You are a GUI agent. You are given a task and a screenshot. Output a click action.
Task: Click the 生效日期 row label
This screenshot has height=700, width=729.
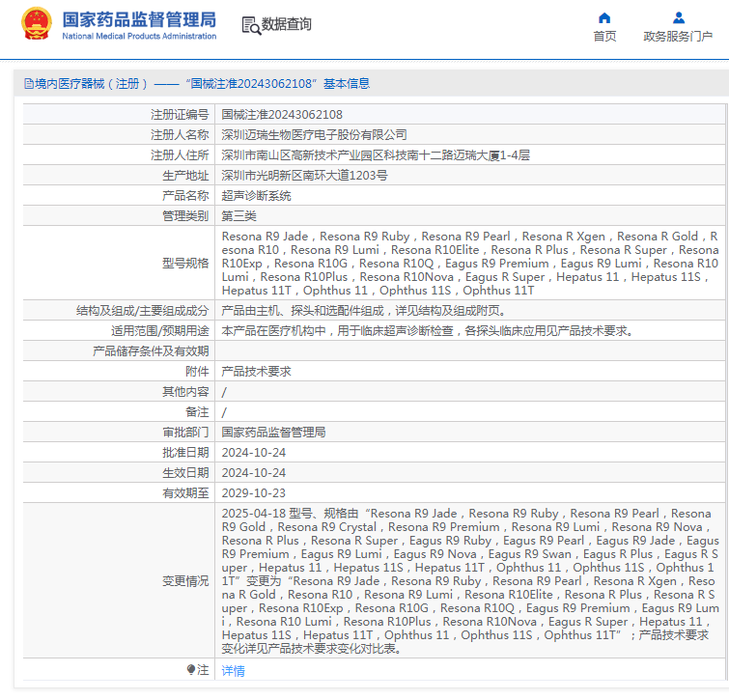tap(185, 473)
